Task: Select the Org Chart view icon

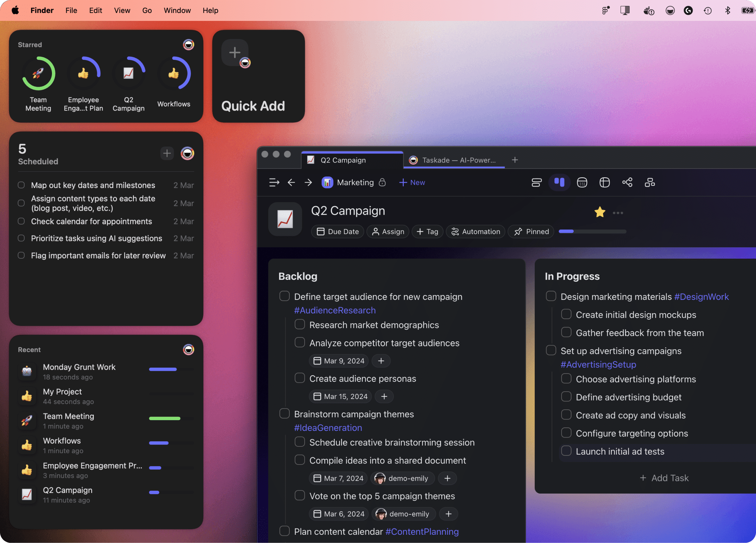Action: 650,182
